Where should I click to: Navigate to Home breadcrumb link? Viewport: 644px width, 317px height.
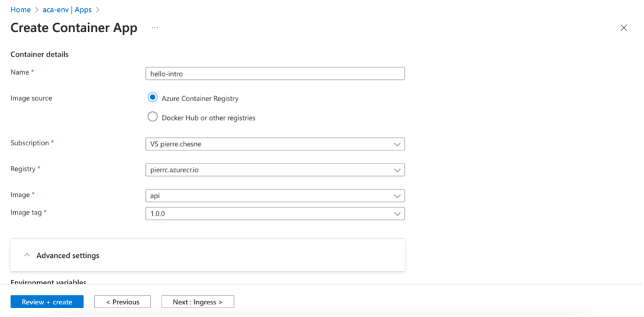tap(21, 9)
